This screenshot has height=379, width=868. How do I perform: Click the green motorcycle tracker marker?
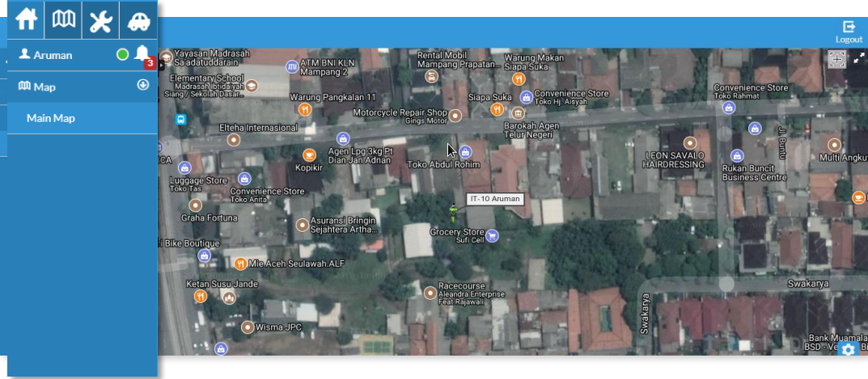click(453, 213)
